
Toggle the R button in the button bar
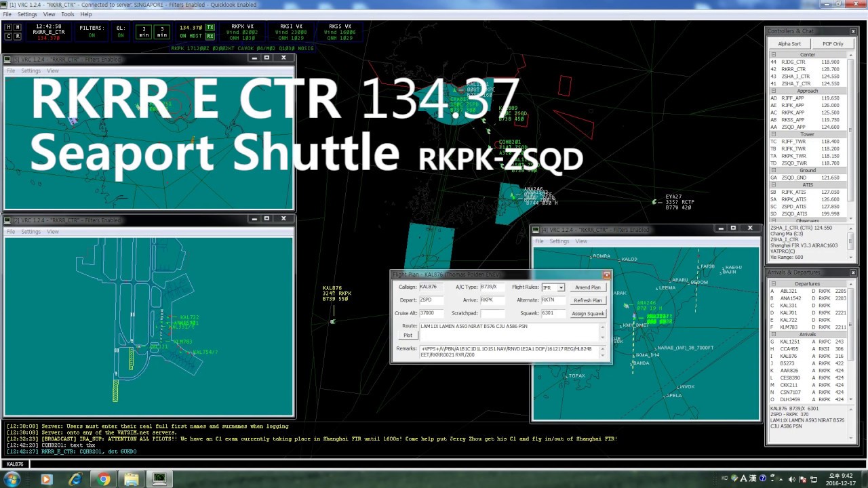[18, 36]
